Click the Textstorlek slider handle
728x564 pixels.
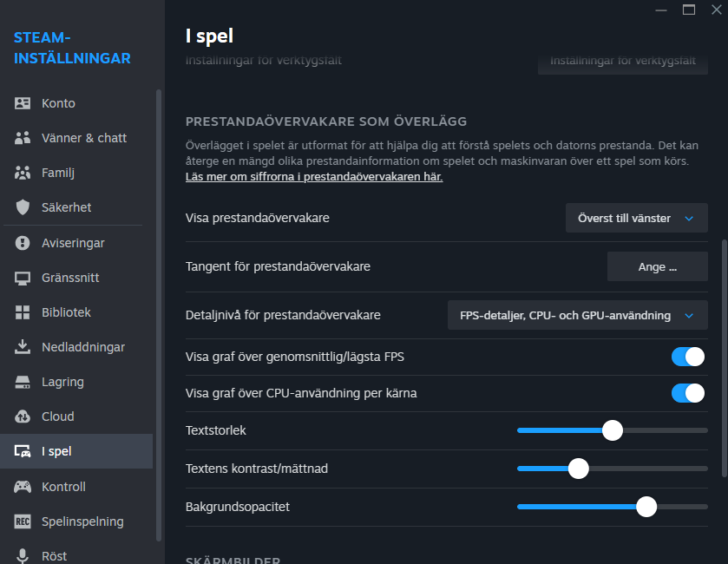pos(613,430)
